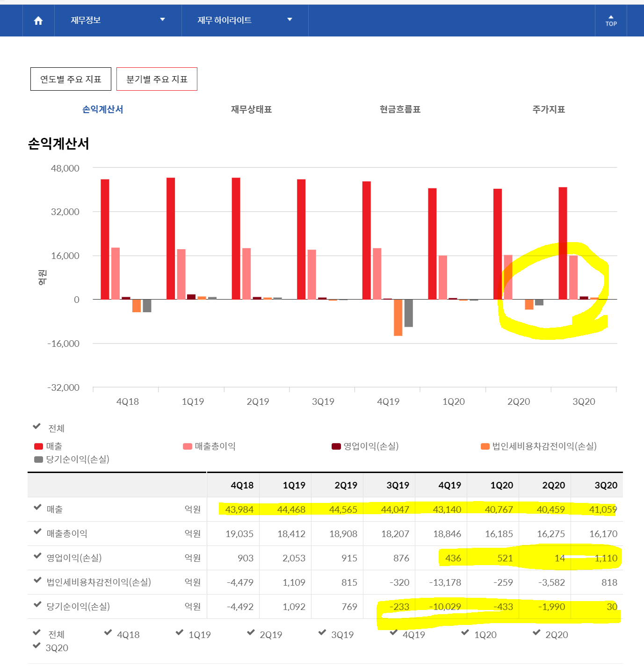
Task: Toggle the 2Q20 quarter checkbox
Action: click(537, 632)
